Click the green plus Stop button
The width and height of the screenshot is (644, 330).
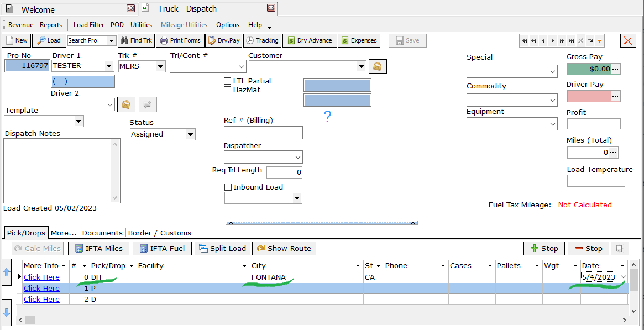point(544,248)
